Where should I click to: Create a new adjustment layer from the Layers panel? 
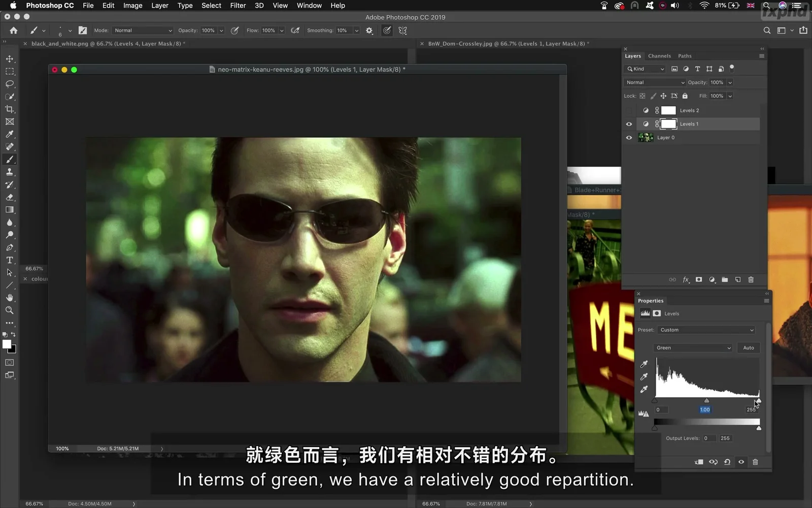tap(712, 280)
